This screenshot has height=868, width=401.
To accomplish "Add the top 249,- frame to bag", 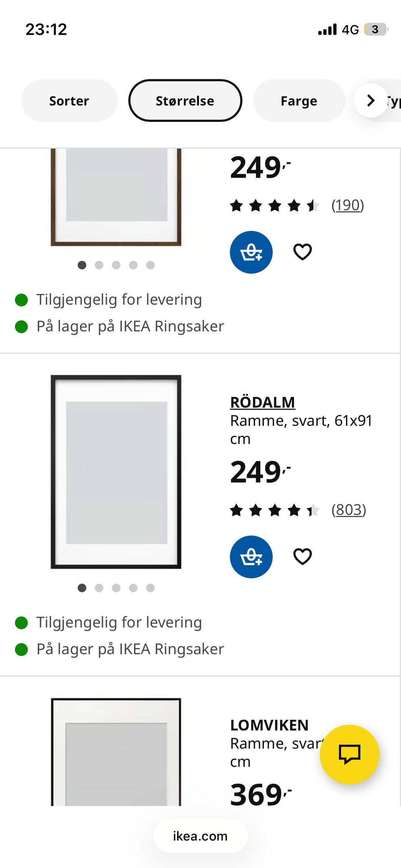I will [251, 252].
